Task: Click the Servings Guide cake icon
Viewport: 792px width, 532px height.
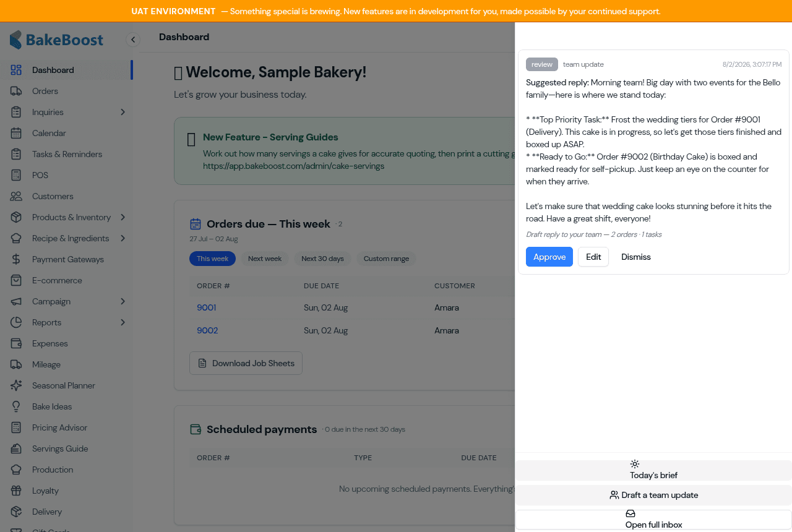Action: pos(16,448)
